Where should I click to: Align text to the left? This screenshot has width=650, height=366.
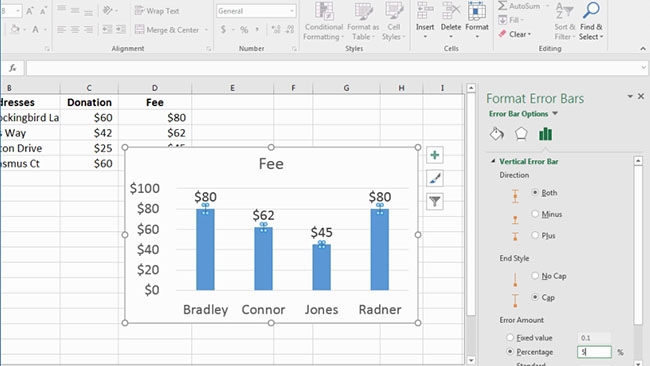(x=61, y=29)
